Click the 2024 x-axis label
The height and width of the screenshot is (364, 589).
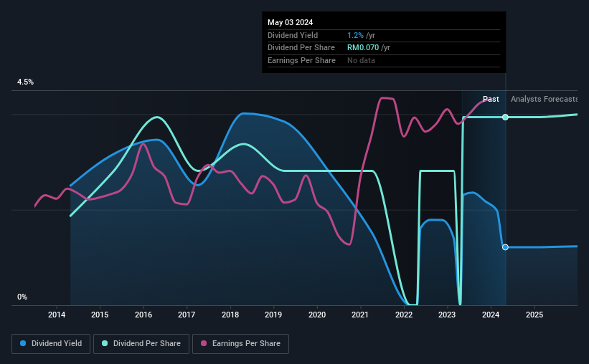tap(491, 315)
